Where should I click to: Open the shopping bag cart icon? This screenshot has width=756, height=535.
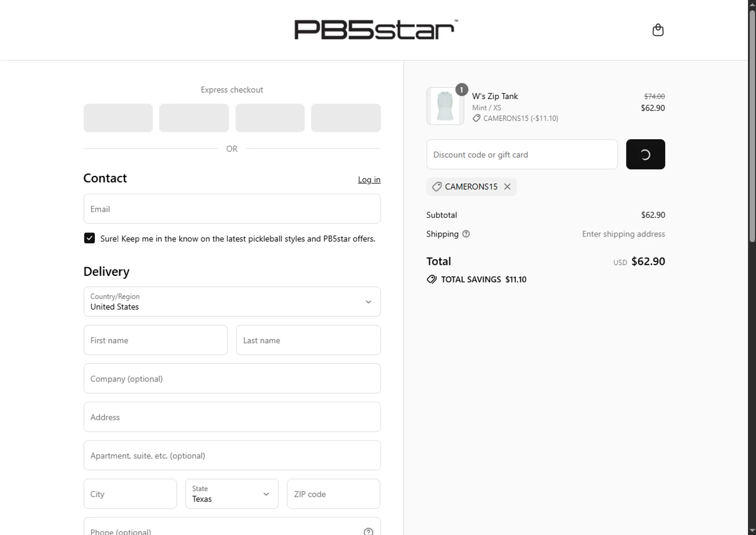[x=658, y=30]
